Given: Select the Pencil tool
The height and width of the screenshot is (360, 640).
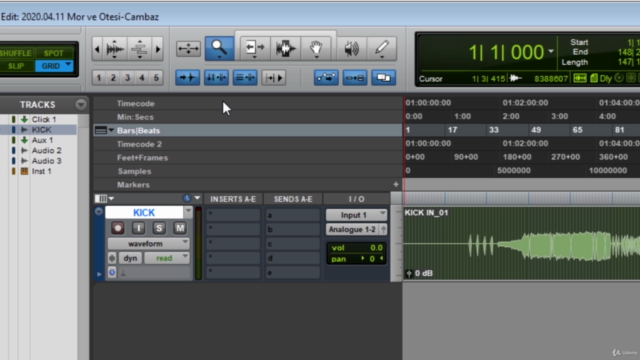Looking at the screenshot, I should 382,49.
